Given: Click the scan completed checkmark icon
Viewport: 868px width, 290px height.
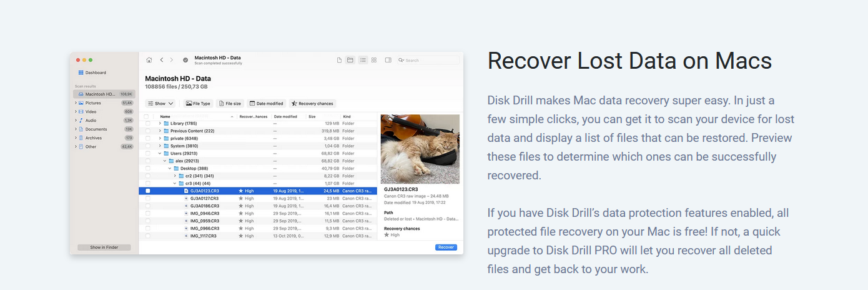Looking at the screenshot, I should click(x=185, y=60).
